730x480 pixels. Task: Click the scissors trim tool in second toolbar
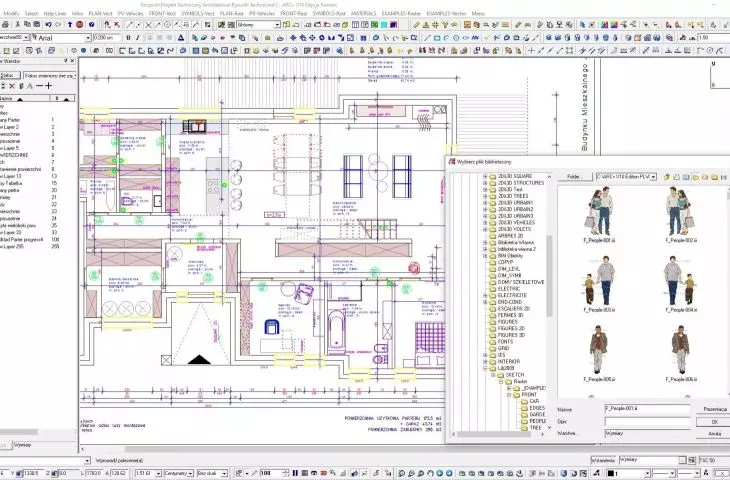tap(497, 38)
